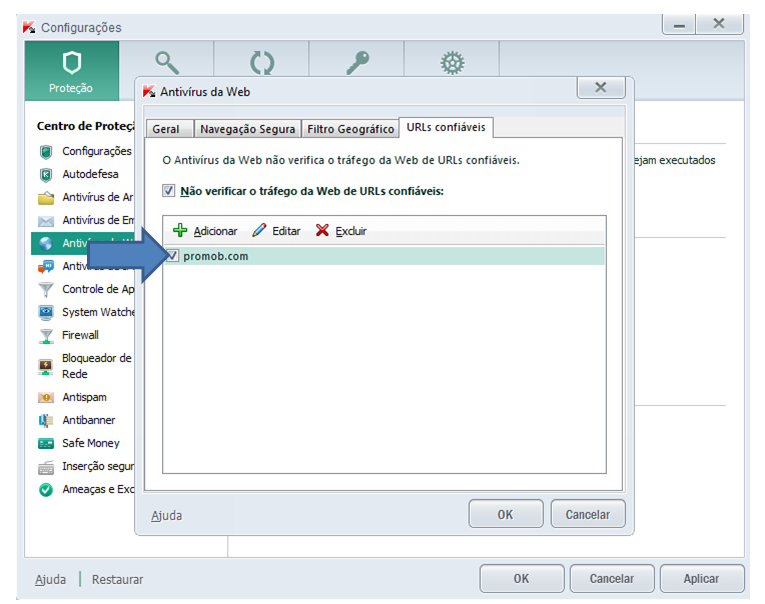The height and width of the screenshot is (604, 765).
Task: Click the Bloqueador de Rede icon
Action: (x=46, y=366)
